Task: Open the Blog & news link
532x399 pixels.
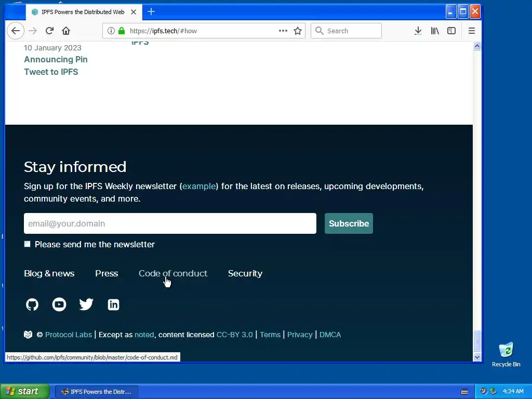Action: click(49, 273)
